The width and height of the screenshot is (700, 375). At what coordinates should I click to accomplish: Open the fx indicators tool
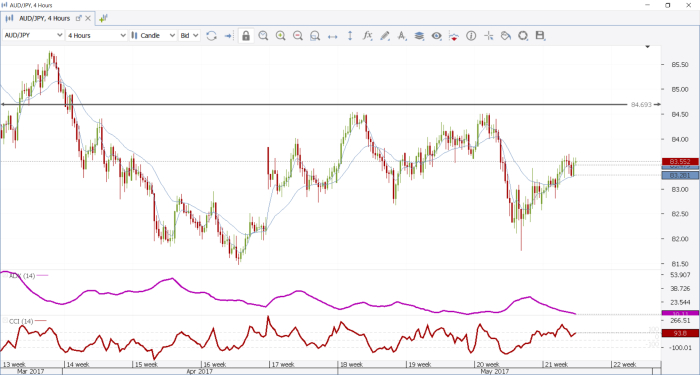point(367,36)
